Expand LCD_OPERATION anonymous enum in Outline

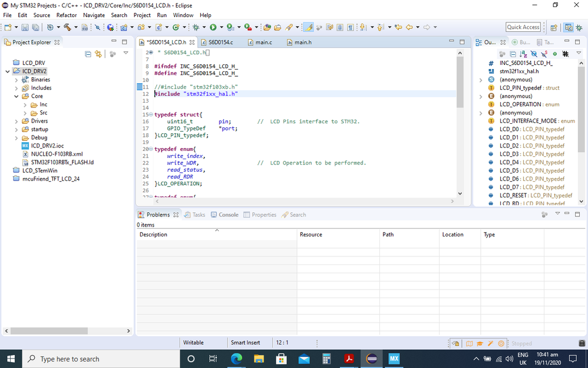point(481,96)
